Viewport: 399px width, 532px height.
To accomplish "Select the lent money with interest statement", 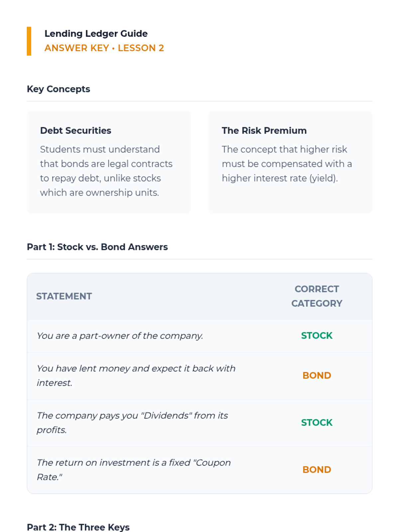I will tap(136, 376).
